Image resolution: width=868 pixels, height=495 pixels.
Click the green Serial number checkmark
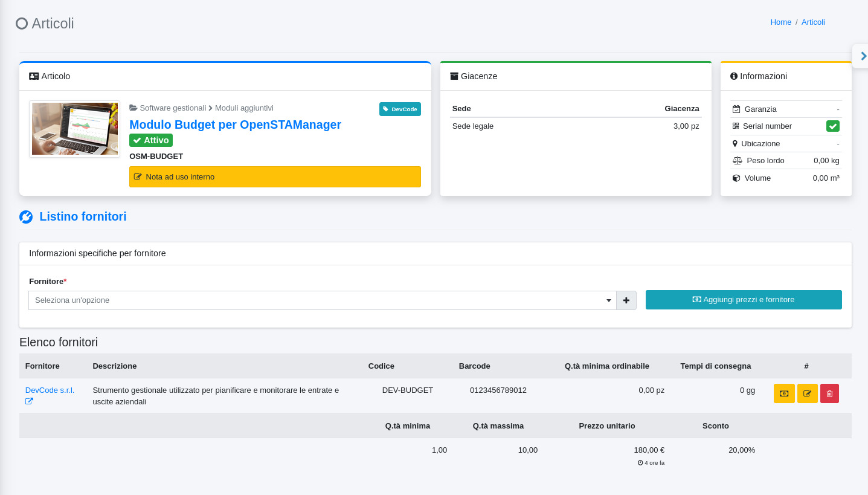point(832,126)
